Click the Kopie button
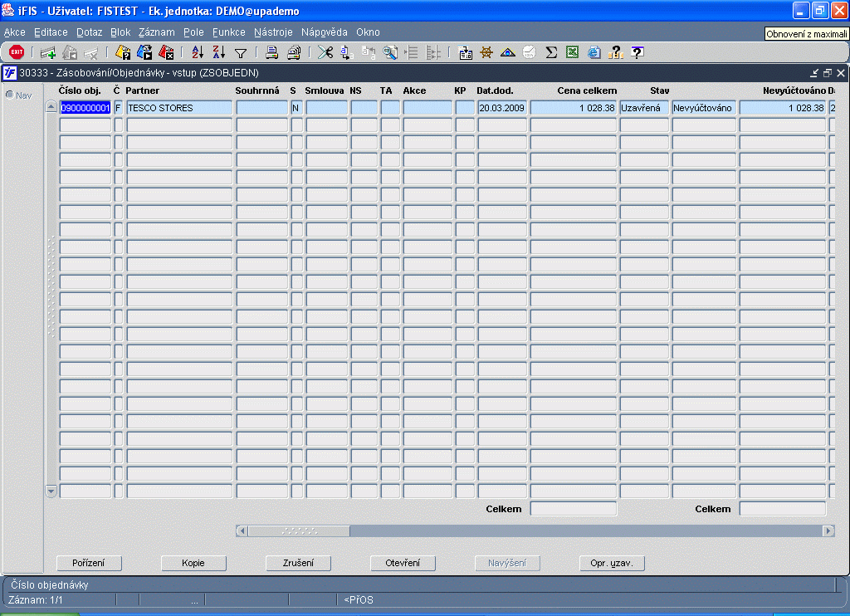The height and width of the screenshot is (616, 850). pos(193,563)
